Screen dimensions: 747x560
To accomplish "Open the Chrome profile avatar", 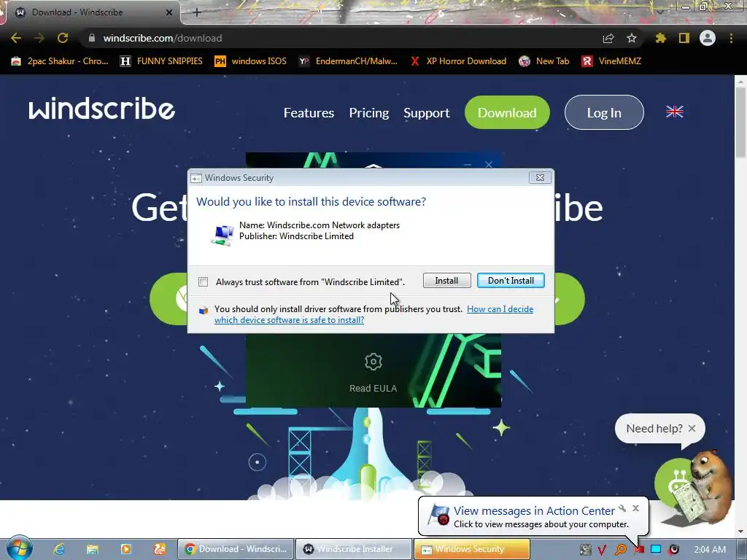I will (x=708, y=38).
